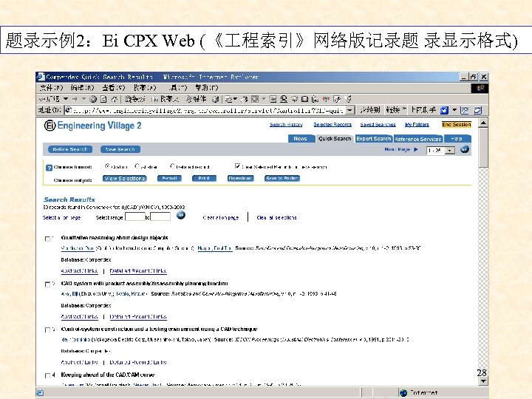This screenshot has height=399, width=532.
Task: Check result 1 Qualitative reasoning checkbox
Action: (x=47, y=239)
